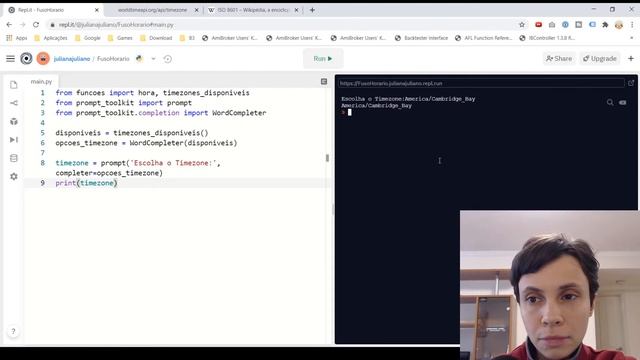640x360 pixels.
Task: Click the clear console icon
Action: click(x=623, y=102)
